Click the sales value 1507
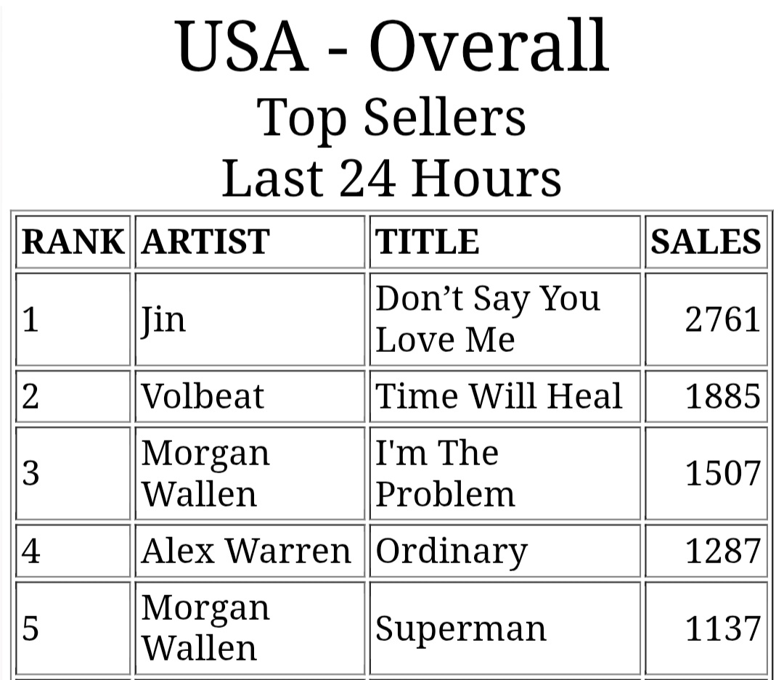 [x=722, y=473]
